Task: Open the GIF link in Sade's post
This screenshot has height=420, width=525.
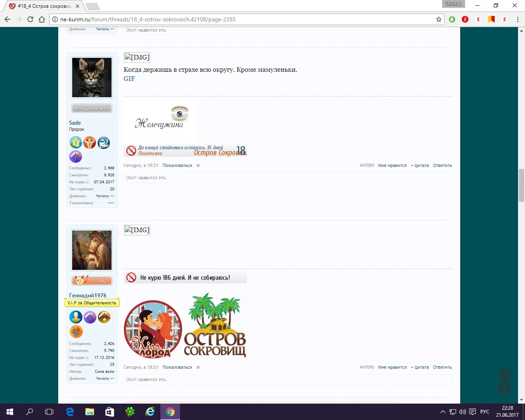Action: 129,79
